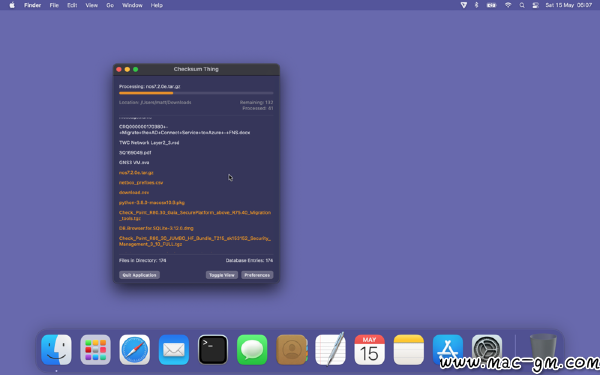This screenshot has height=375, width=600.
Task: Open the Trash in the Dock
Action: coord(543,350)
